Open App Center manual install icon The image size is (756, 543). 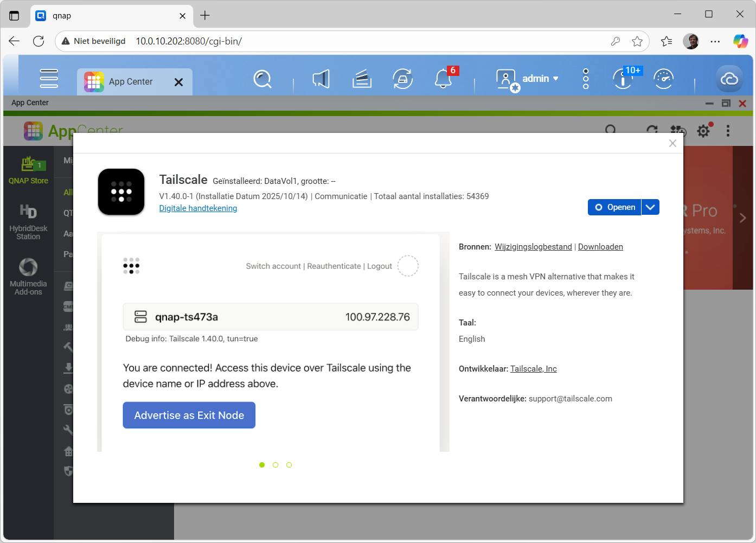coord(677,131)
